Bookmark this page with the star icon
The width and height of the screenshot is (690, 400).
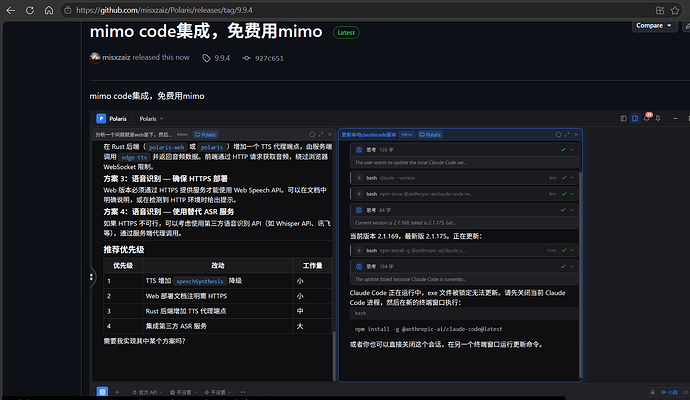pyautogui.click(x=675, y=10)
